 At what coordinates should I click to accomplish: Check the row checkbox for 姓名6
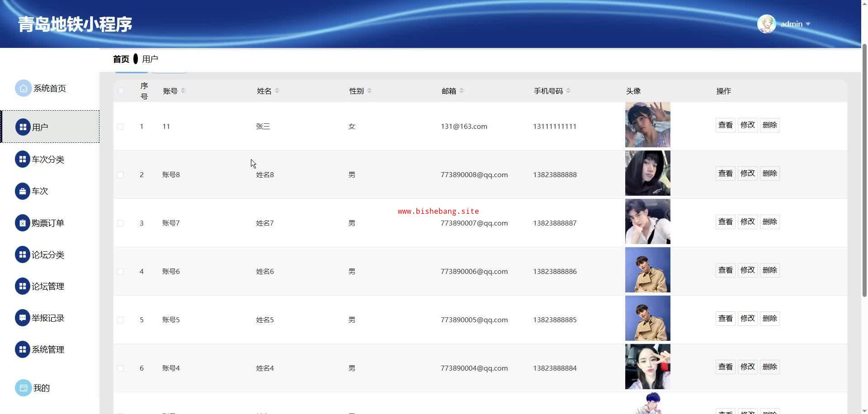120,272
